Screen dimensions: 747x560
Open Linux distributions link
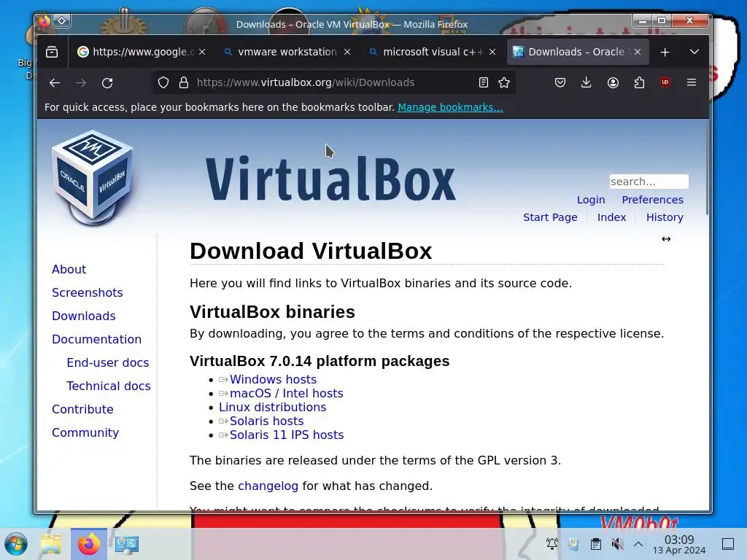273,407
